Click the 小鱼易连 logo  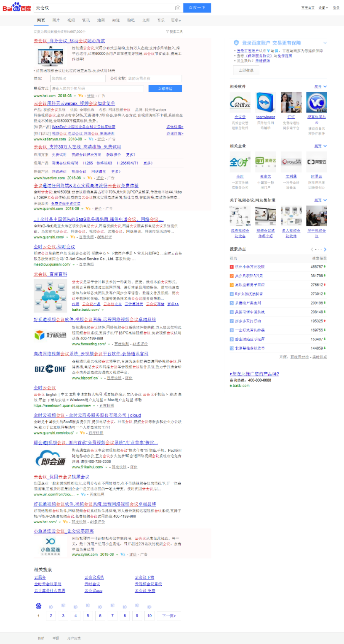tap(51, 546)
